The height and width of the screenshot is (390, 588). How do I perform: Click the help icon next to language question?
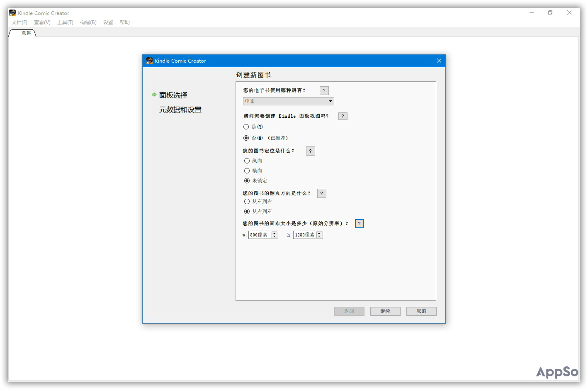(324, 90)
